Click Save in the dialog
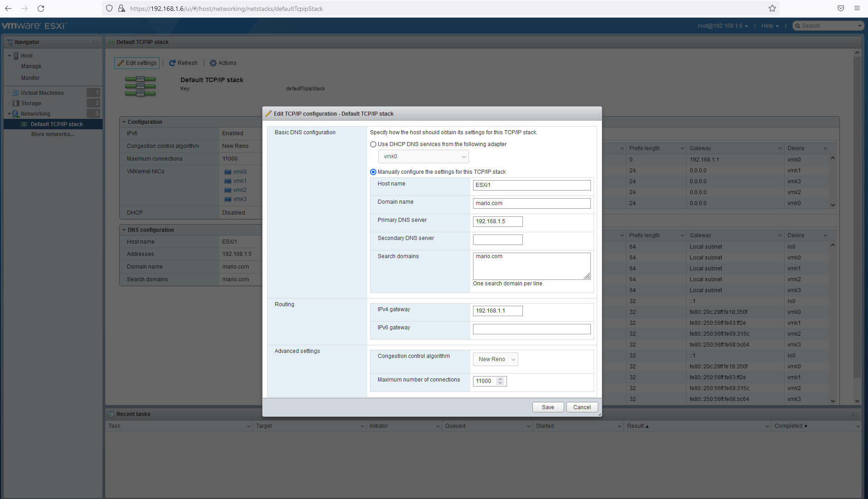The image size is (868, 499). pos(548,407)
